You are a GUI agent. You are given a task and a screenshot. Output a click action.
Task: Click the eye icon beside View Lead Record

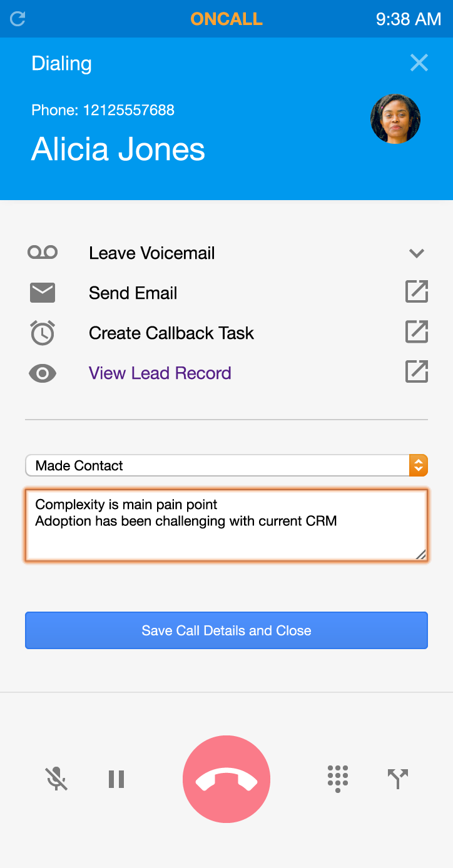point(43,373)
